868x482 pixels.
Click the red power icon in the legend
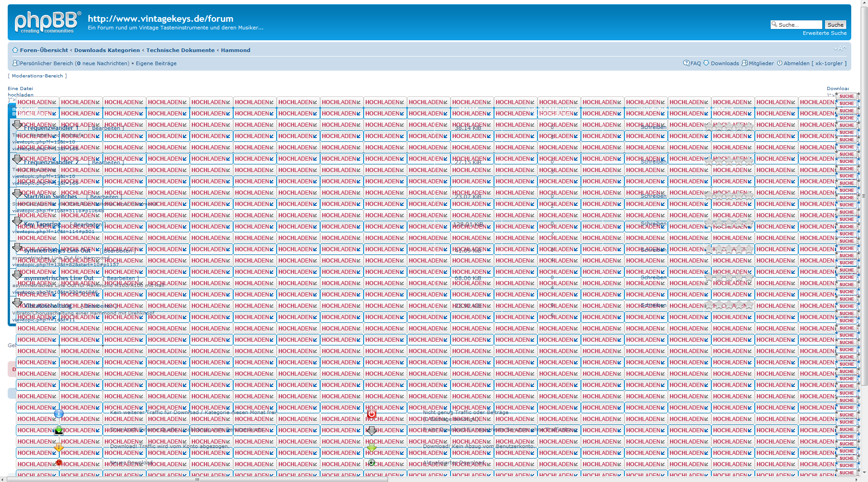371,414
